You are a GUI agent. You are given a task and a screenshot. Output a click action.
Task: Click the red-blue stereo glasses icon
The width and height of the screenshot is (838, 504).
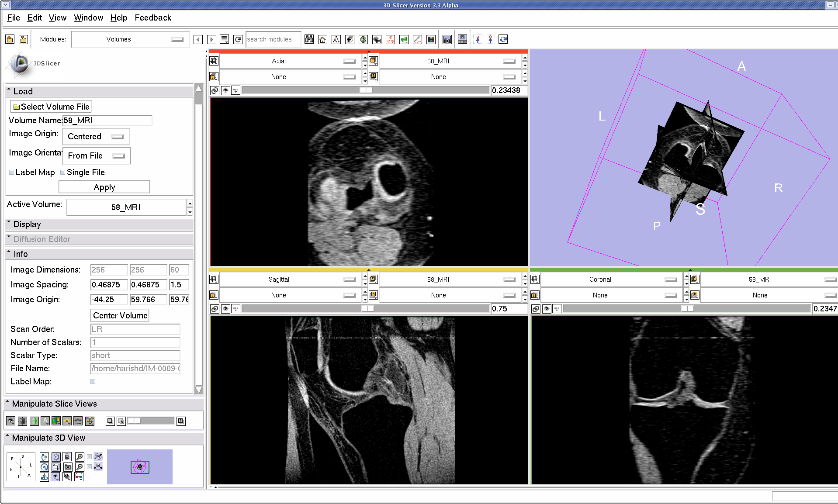coord(79,477)
